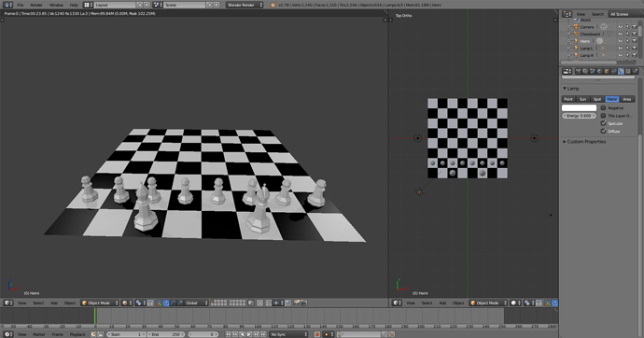Open the File menu
Viewport: 644px width, 338px height.
(21, 5)
